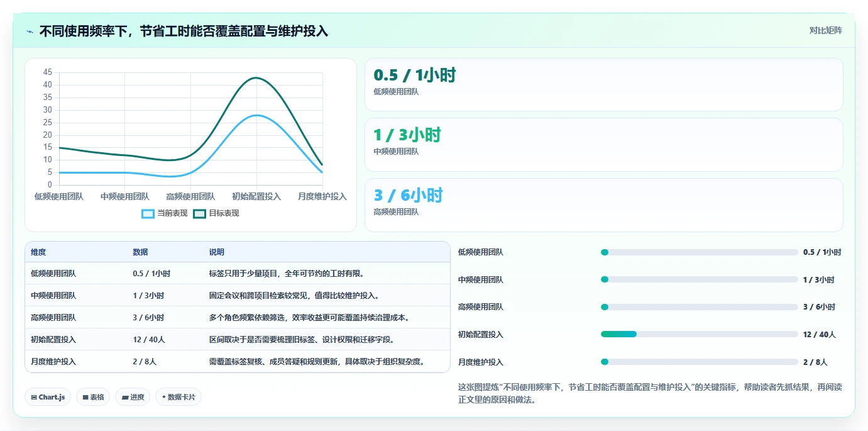Select the 高频使用团队 table row cell

53,318
